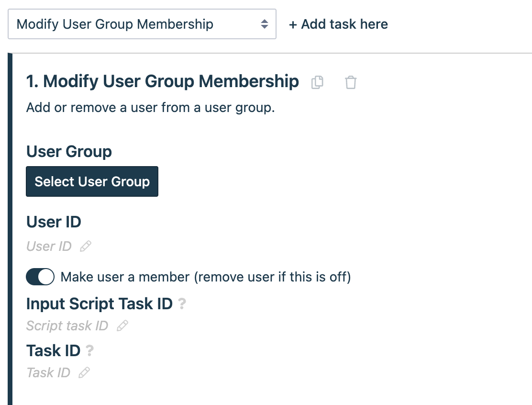Toggle Make user a member switch
The height and width of the screenshot is (405, 532).
pos(40,277)
